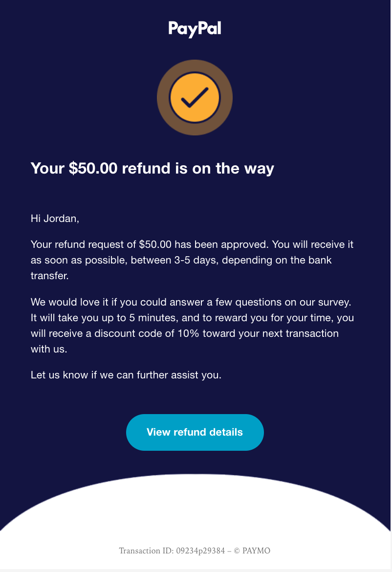Click the word 'transfer.' ending first paragraph
Image resolution: width=392 pixels, height=572 pixels.
click(x=49, y=276)
